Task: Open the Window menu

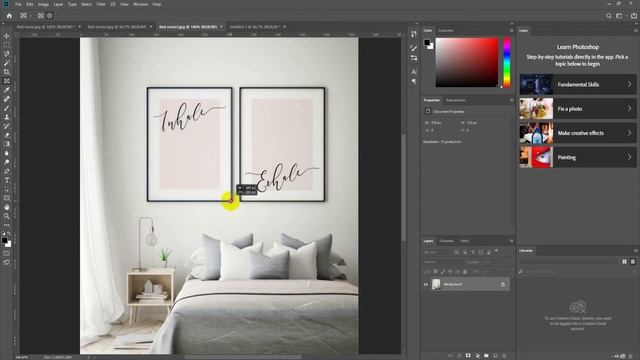Action: 140,4
